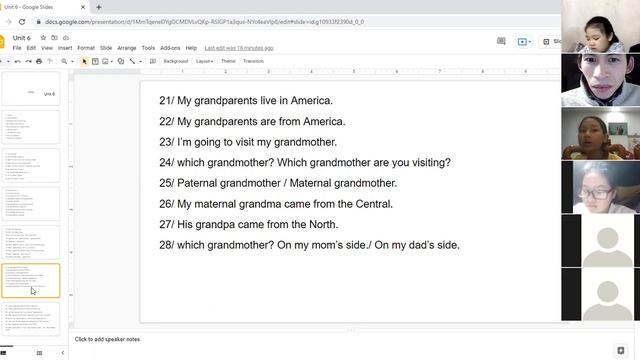Click the add comment toolbar icon

tap(153, 61)
